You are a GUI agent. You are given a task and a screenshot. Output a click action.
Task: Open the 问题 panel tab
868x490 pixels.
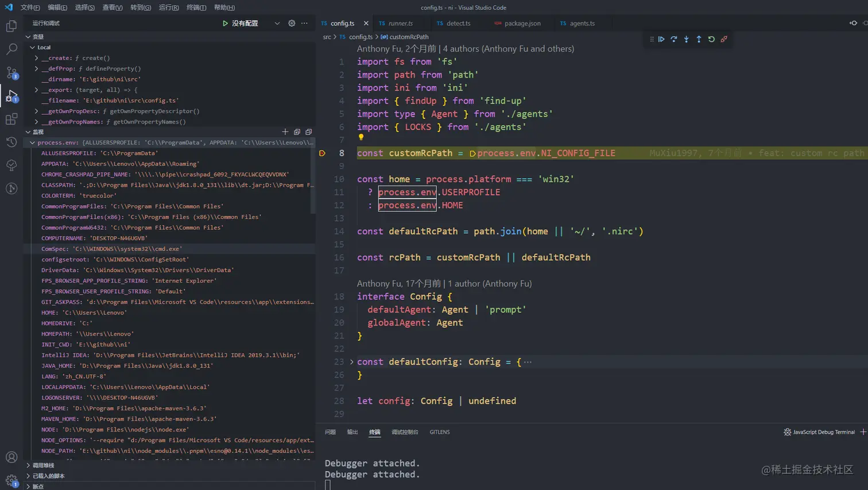pos(330,432)
